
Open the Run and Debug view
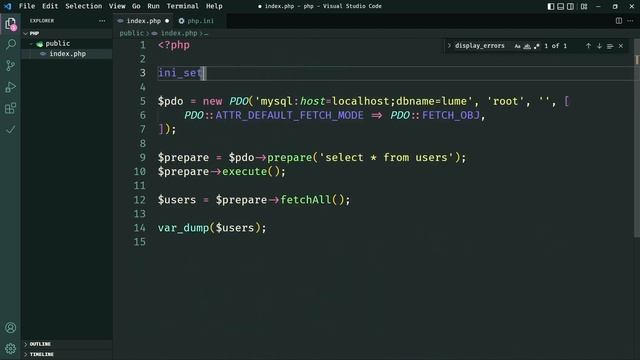pyautogui.click(x=11, y=87)
